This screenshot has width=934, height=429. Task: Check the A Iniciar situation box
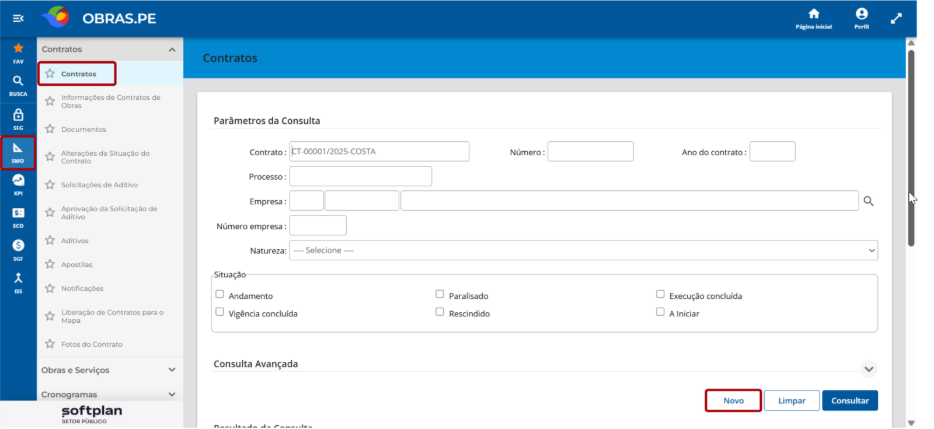point(660,312)
